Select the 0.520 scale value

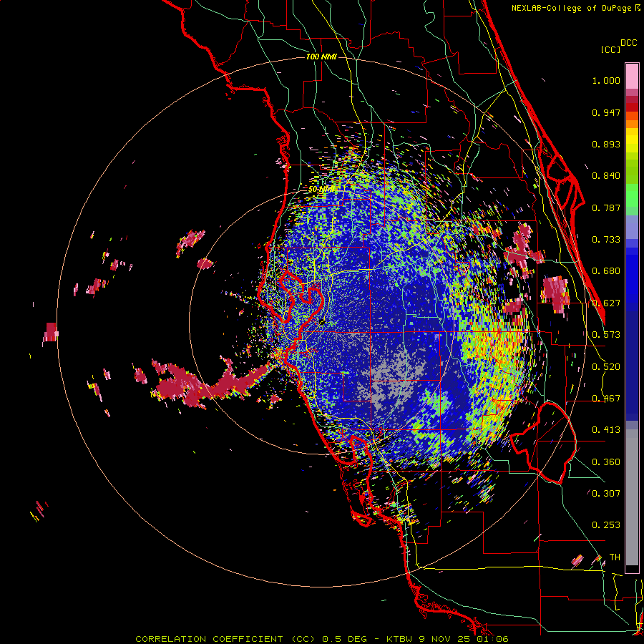(x=606, y=367)
